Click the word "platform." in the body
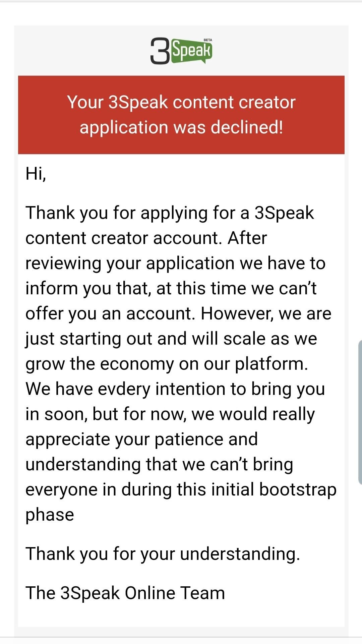Viewport: 362px width, 644px height. [271, 364]
